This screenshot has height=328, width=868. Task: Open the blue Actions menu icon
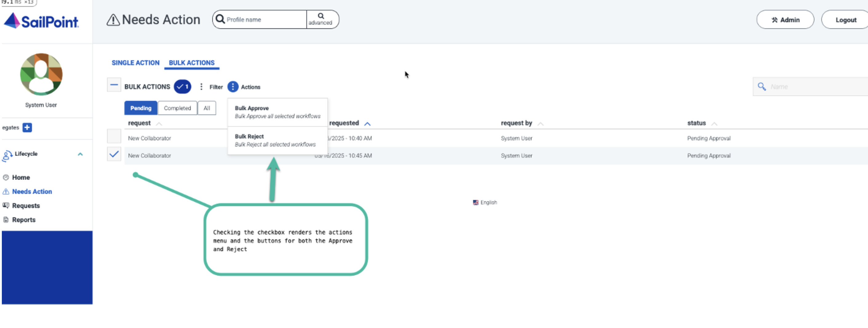click(233, 87)
